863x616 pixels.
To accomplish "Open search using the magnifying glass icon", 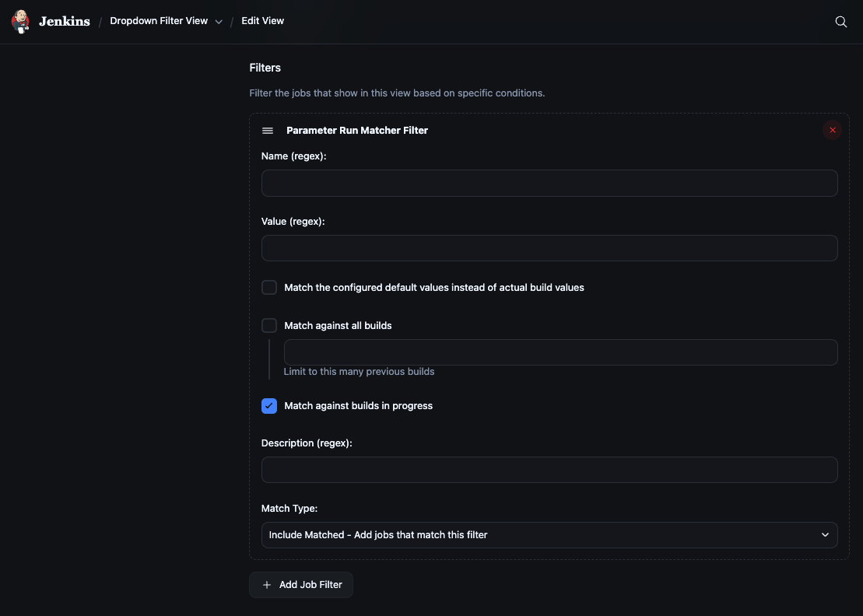I will (840, 21).
